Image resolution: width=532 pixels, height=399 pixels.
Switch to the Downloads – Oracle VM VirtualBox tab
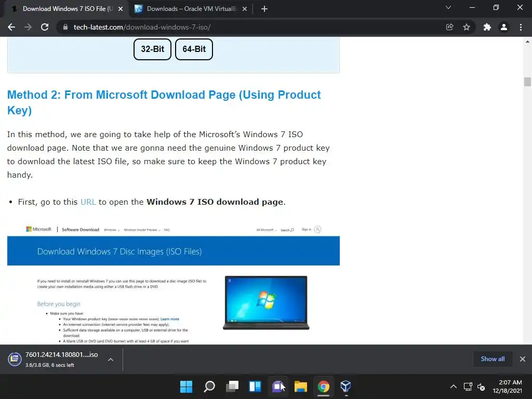191,9
